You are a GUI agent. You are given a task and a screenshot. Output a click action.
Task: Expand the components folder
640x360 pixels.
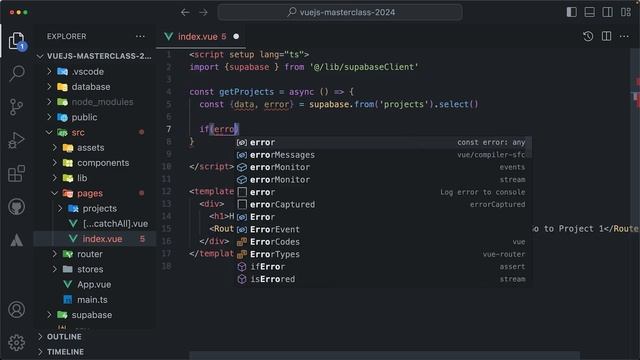[95, 163]
